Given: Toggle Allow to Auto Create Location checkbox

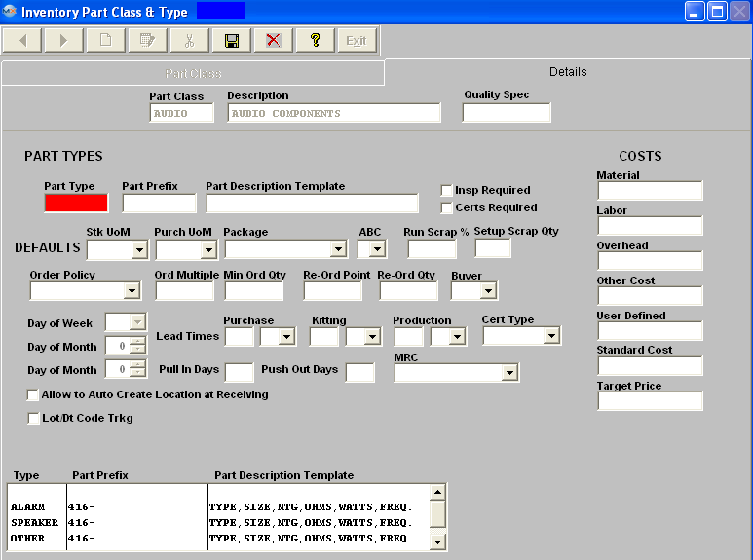Looking at the screenshot, I should pyautogui.click(x=33, y=394).
